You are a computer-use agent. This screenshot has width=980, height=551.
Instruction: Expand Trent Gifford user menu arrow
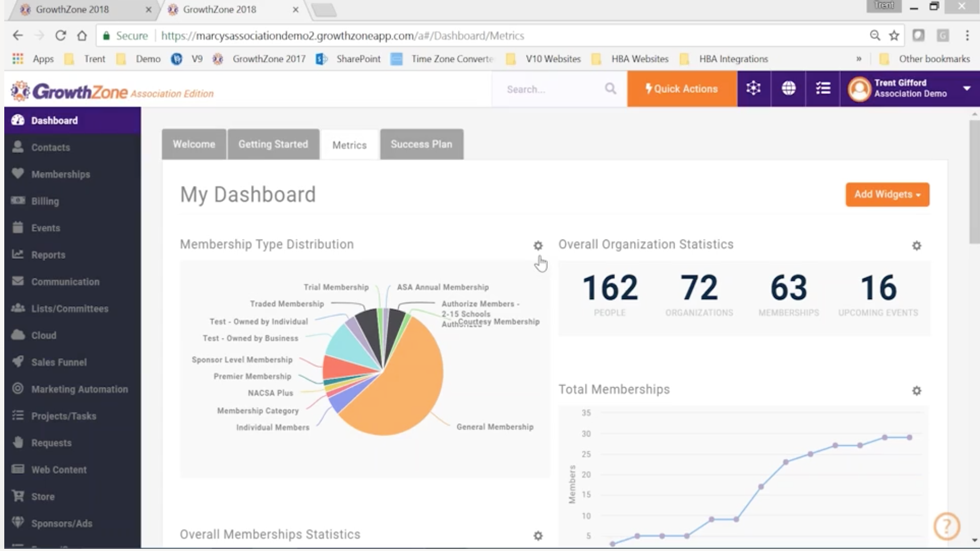967,88
